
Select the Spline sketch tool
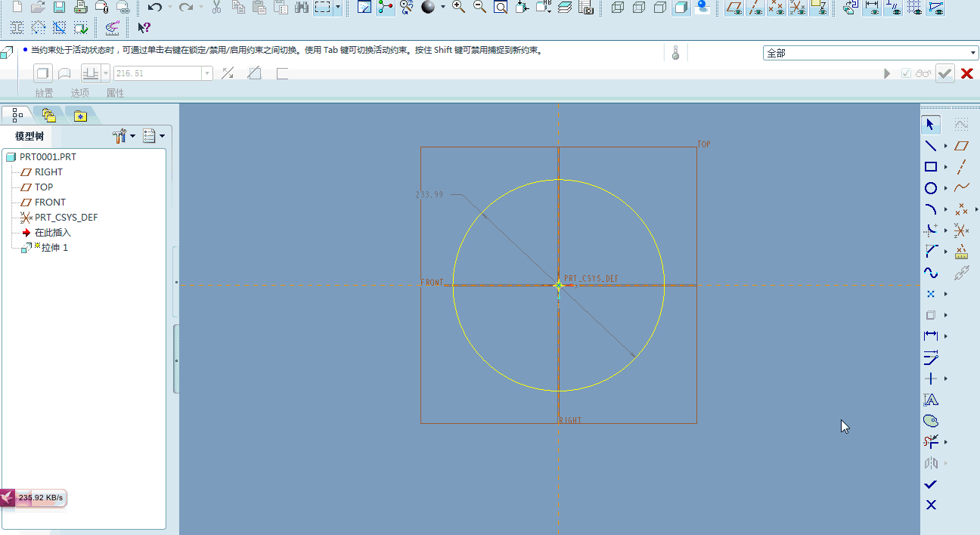pos(931,273)
